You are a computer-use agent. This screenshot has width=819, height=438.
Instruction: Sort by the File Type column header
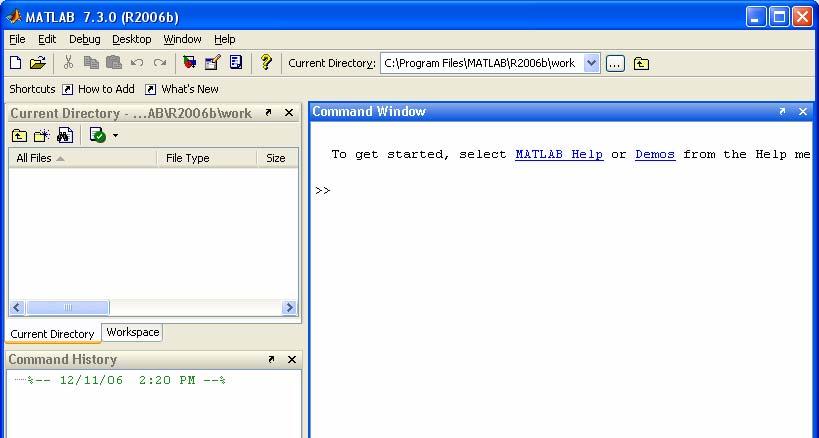207,158
